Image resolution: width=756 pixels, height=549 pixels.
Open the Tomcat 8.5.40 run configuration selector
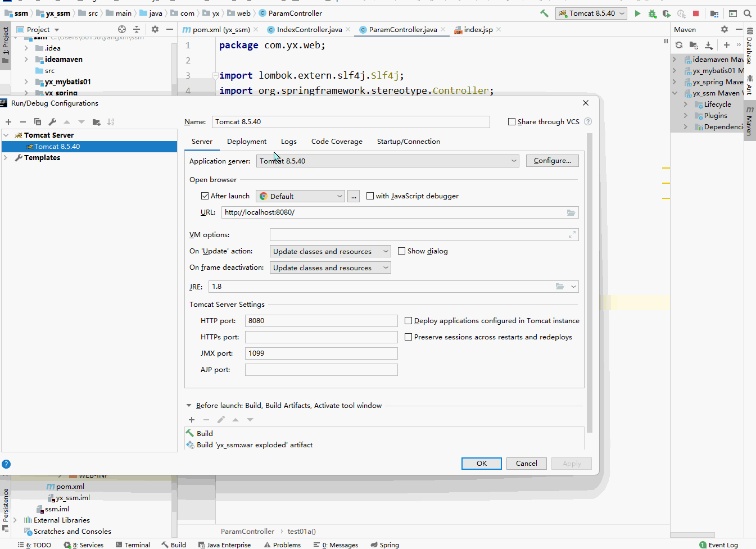coord(591,13)
